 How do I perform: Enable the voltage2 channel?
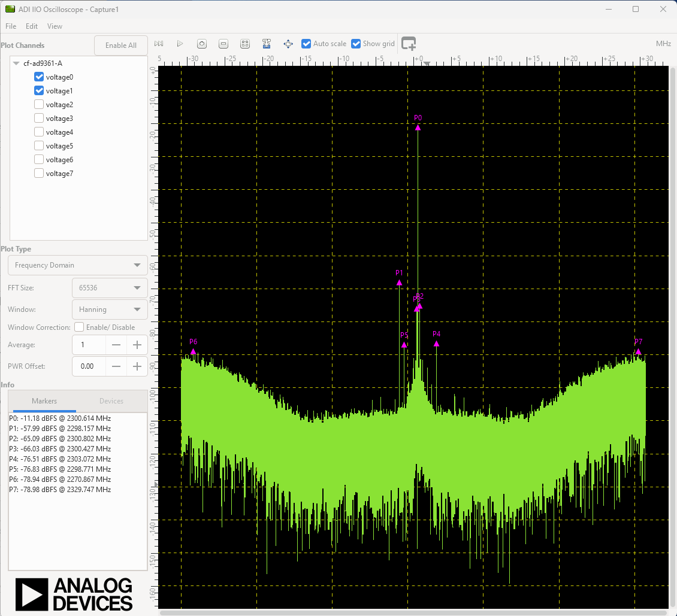click(x=39, y=104)
